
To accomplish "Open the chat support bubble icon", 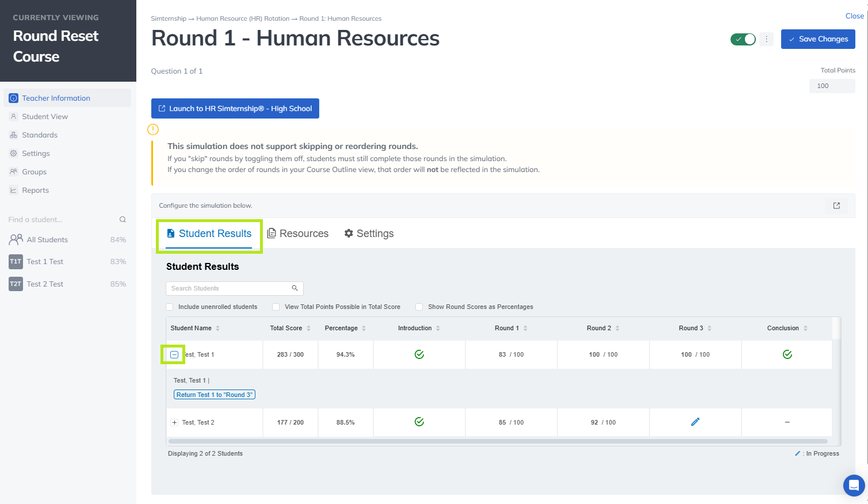I will tap(854, 486).
